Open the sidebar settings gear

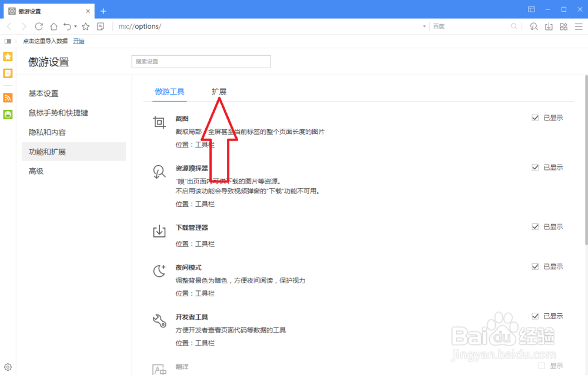click(8, 367)
